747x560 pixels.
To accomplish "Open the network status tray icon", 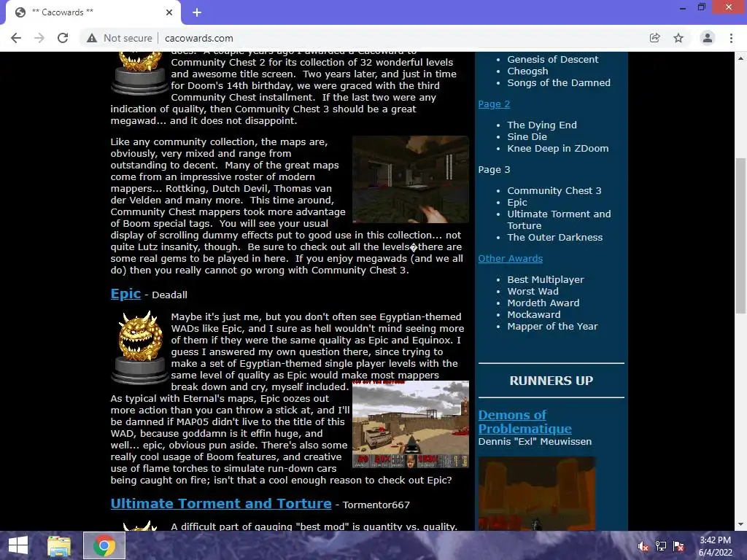I will [x=661, y=546].
